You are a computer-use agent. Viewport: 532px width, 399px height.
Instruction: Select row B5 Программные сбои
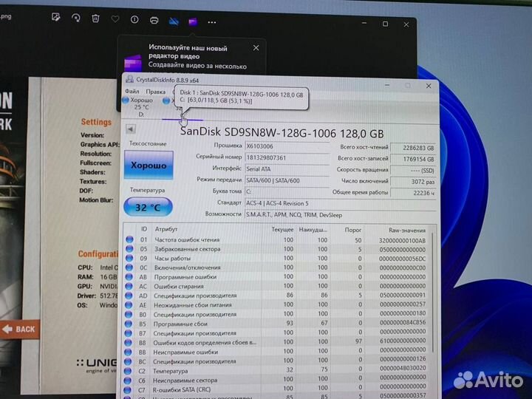(x=276, y=324)
